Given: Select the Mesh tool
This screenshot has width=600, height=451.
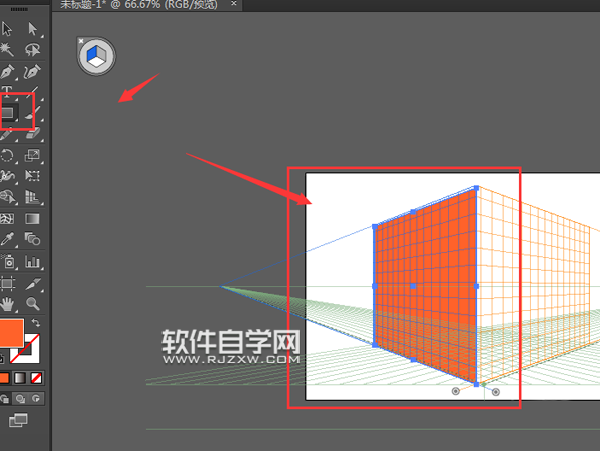Looking at the screenshot, I should (x=7, y=219).
